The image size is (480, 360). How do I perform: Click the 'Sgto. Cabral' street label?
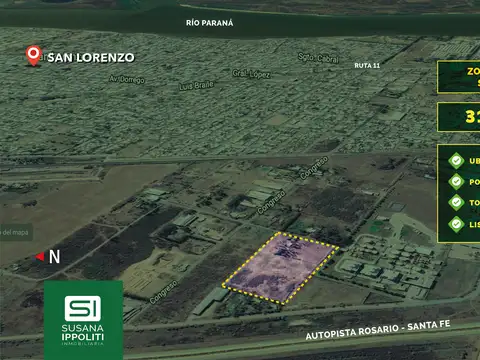pyautogui.click(x=318, y=58)
